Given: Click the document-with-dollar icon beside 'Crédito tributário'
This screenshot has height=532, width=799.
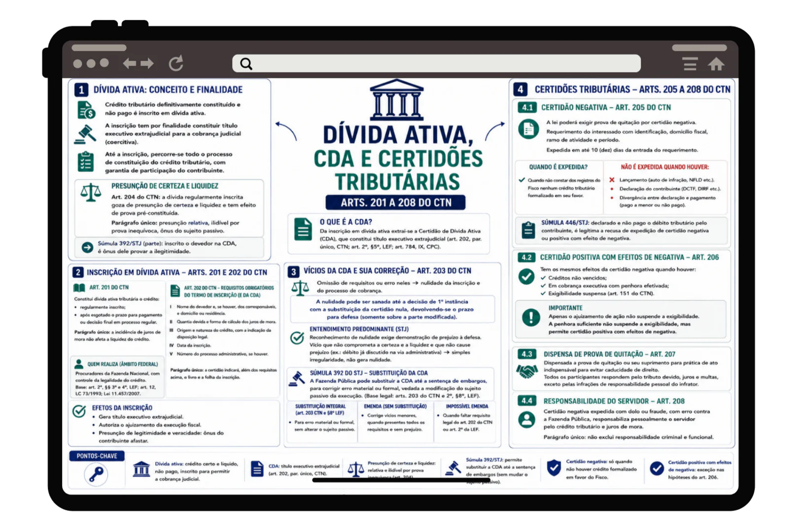Looking at the screenshot, I should point(86,110).
